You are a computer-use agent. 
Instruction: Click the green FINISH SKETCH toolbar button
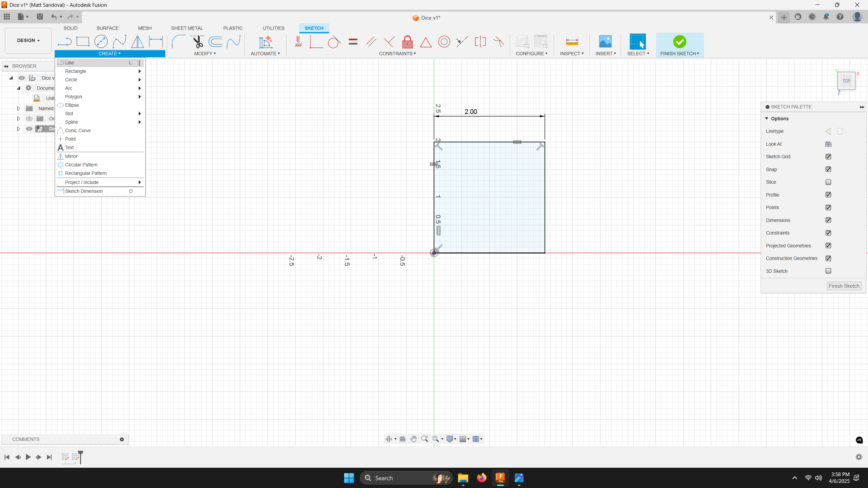(x=679, y=45)
